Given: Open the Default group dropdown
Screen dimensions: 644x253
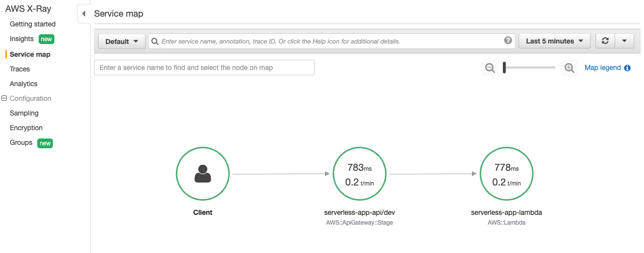Looking at the screenshot, I should coord(122,41).
